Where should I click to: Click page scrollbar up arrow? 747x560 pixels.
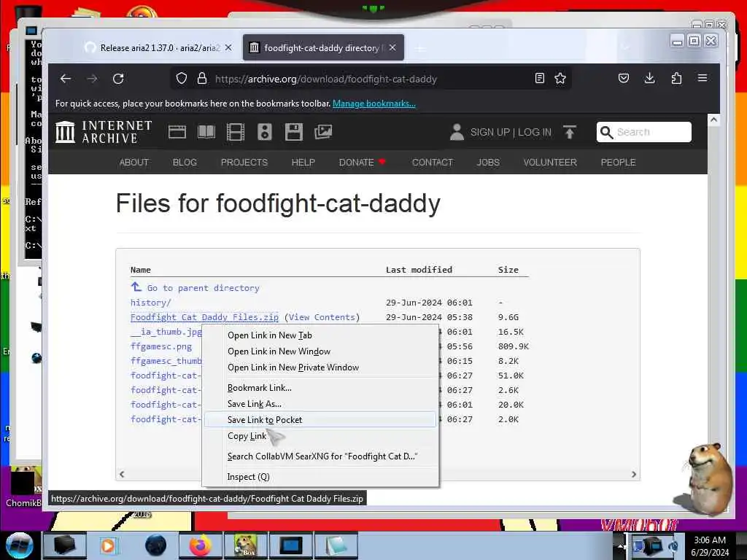point(713,120)
